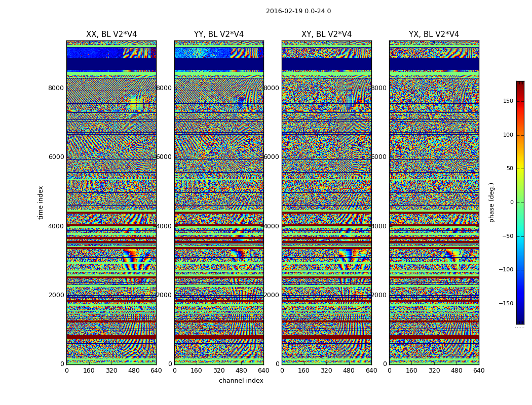Viewport: 532px width, 405px height.
Task: Click channel tick '320' under YY plot
Action: point(219,371)
